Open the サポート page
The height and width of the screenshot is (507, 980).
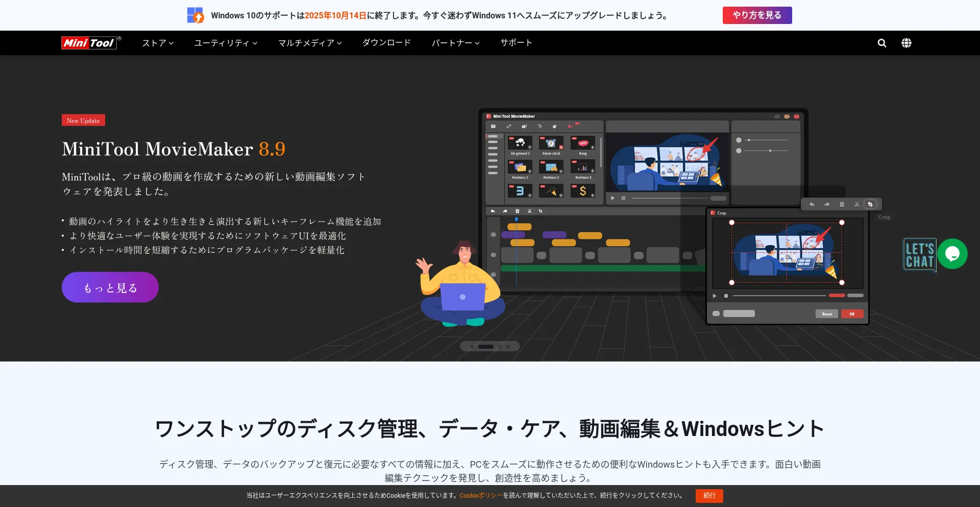(516, 43)
